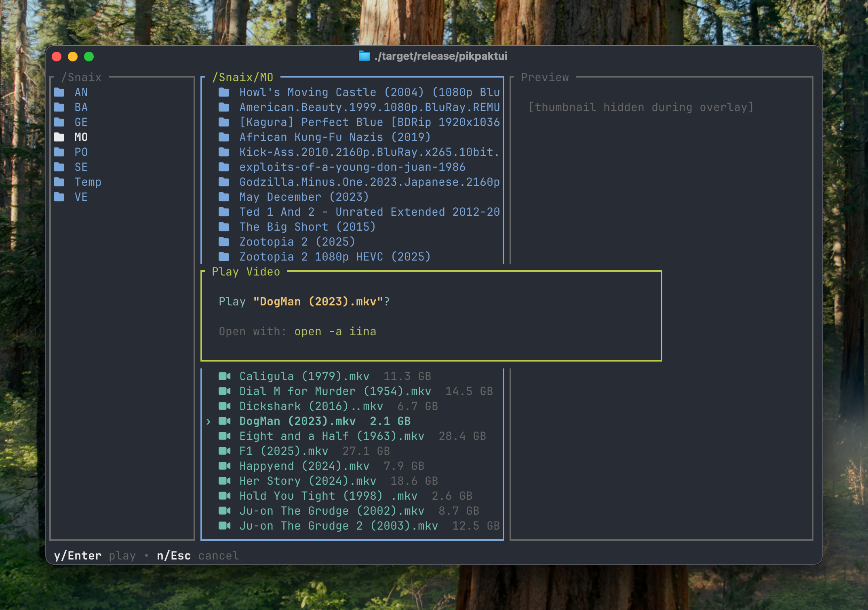This screenshot has height=610, width=868.
Task: Click video icon for Her Story (2024).mkv
Action: click(x=224, y=481)
